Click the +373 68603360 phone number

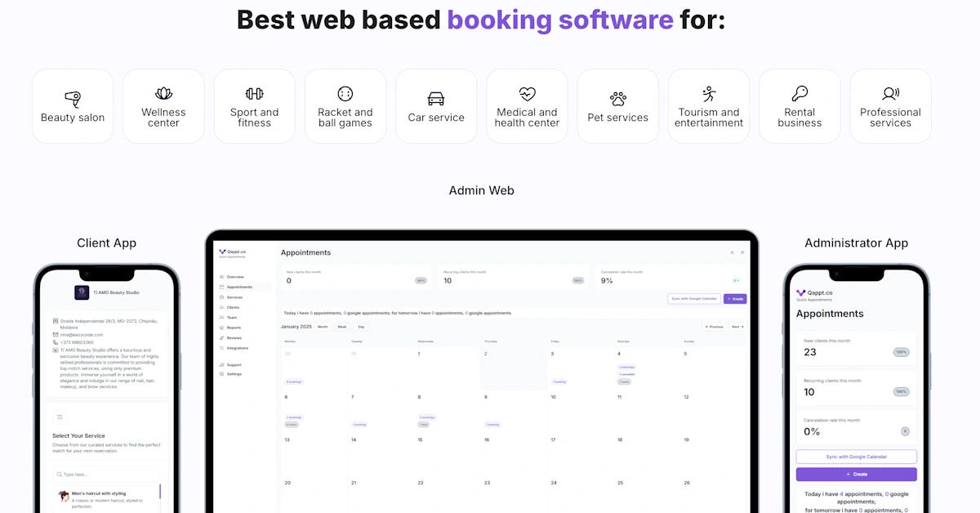click(77, 342)
